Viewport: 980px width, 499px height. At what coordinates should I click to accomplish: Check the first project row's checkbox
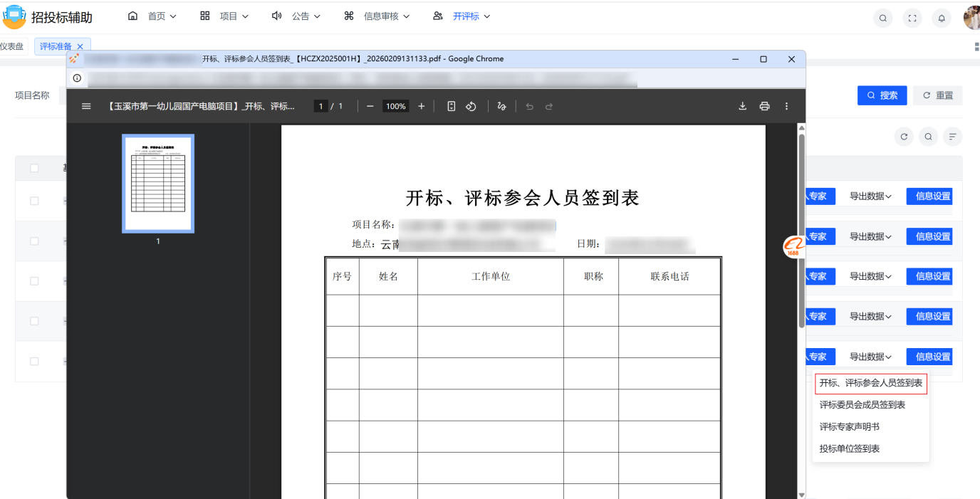(33, 200)
